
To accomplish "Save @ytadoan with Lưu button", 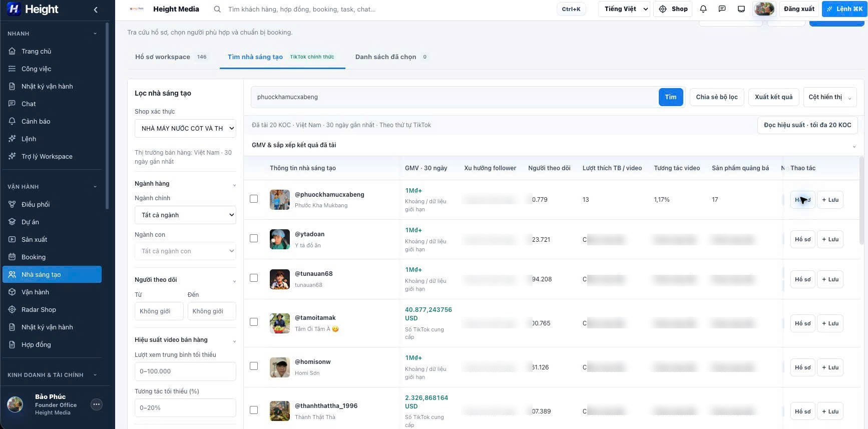I will tap(830, 239).
